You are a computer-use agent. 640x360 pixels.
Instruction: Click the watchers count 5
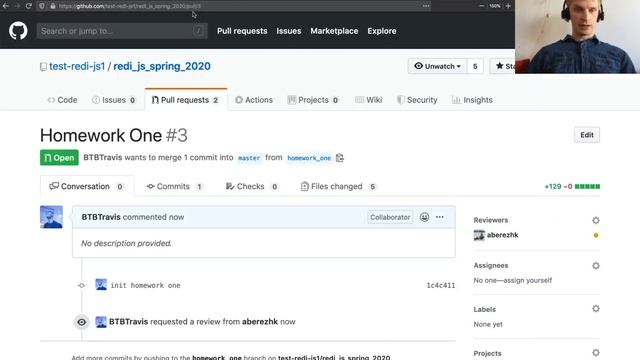tap(475, 66)
